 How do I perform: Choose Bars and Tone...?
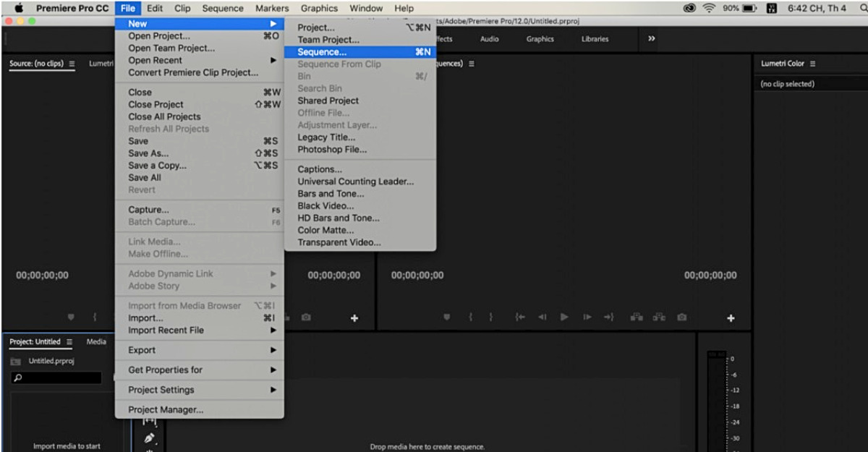(x=360, y=194)
